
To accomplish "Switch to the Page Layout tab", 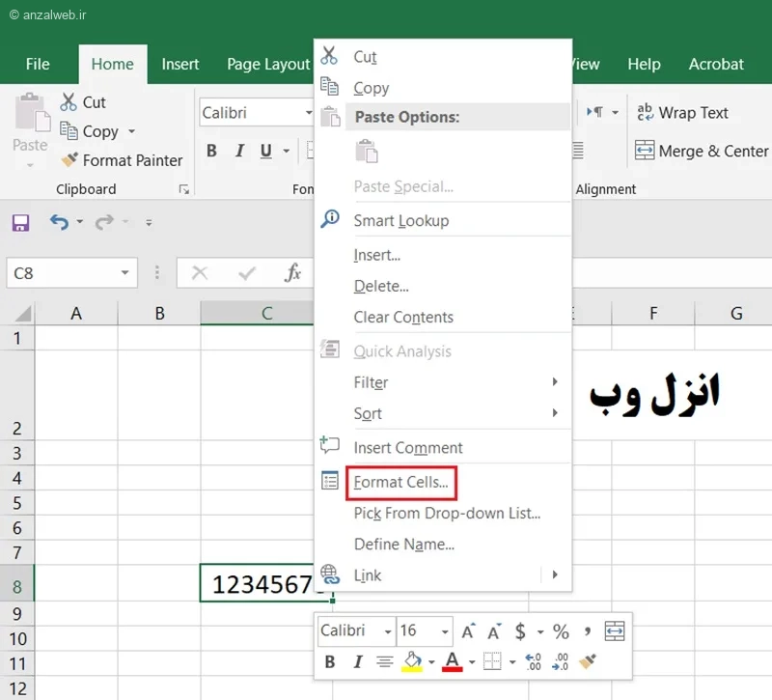I will tap(268, 64).
